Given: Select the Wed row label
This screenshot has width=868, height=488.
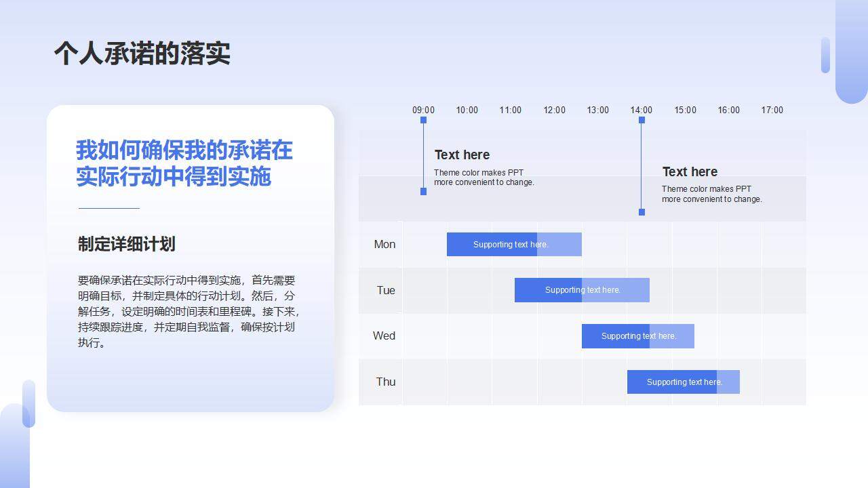Looking at the screenshot, I should pos(384,335).
